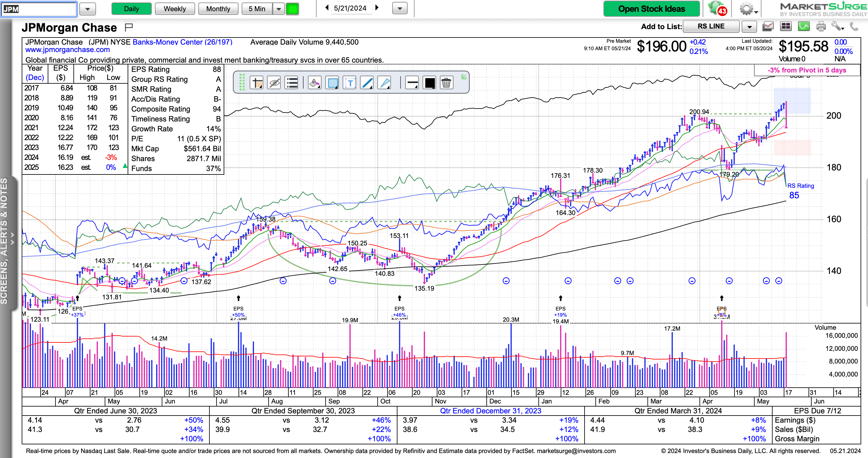Click the trash can delete drawings icon
The width and height of the screenshot is (868, 458).
point(446,83)
